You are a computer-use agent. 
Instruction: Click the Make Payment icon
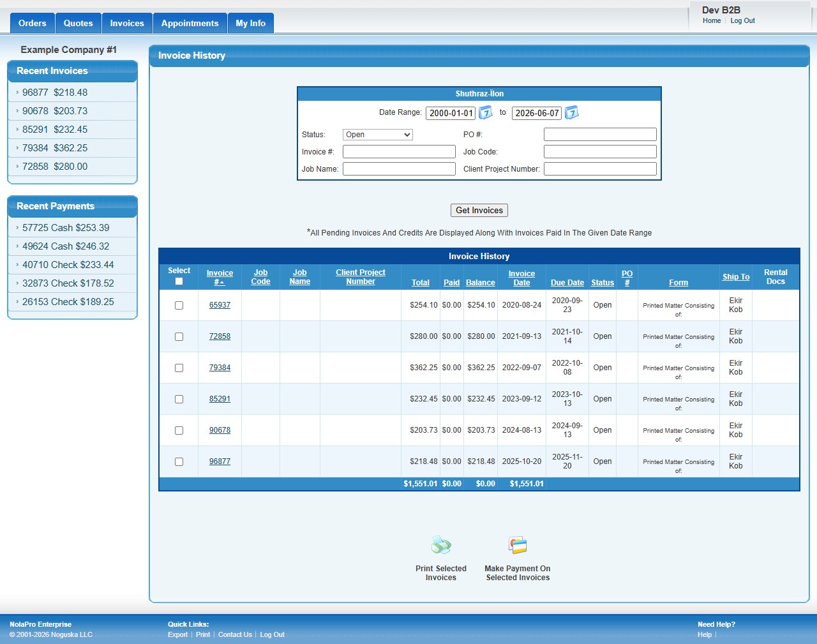coord(518,545)
